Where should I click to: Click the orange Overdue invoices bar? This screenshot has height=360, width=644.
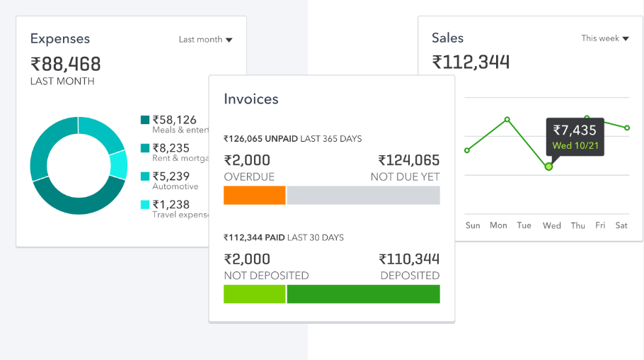tap(254, 196)
